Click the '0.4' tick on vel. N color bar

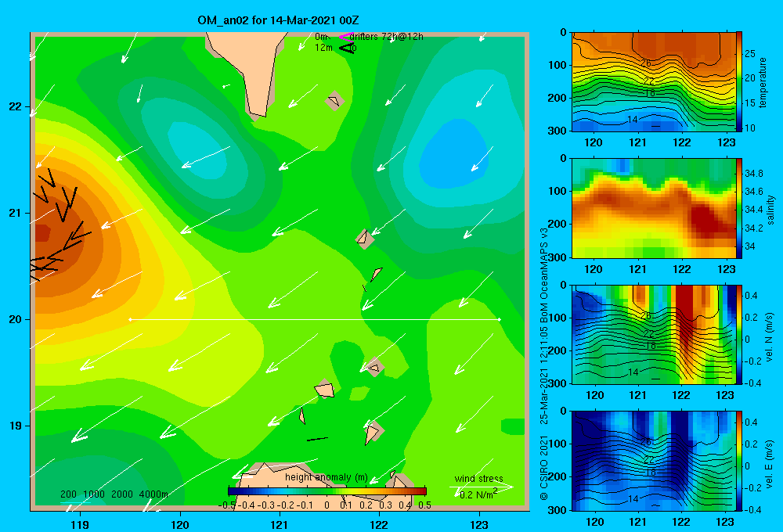(751, 296)
